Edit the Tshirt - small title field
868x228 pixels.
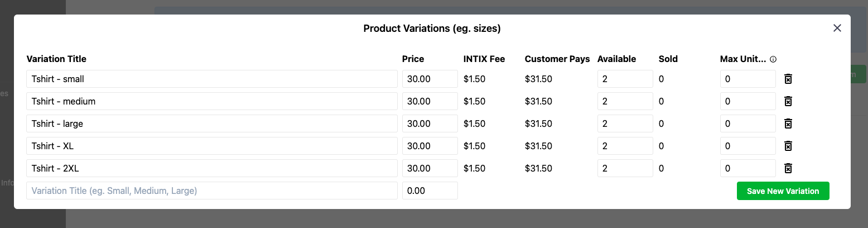pos(212,79)
